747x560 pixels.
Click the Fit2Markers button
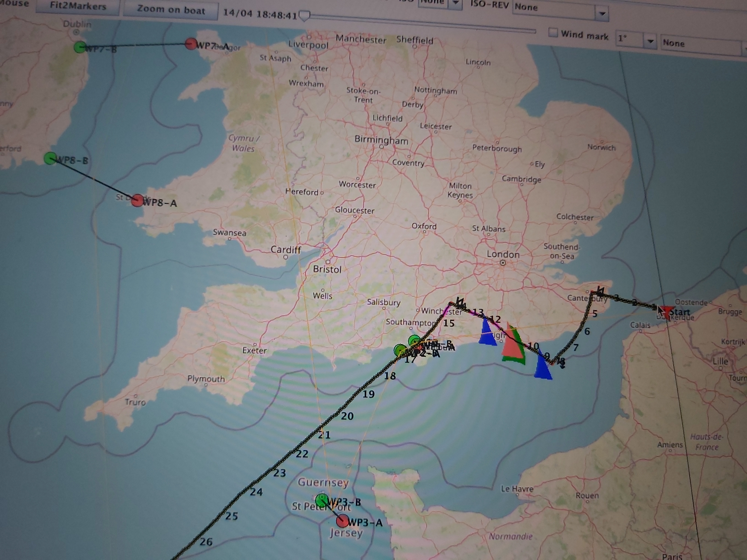(x=78, y=7)
